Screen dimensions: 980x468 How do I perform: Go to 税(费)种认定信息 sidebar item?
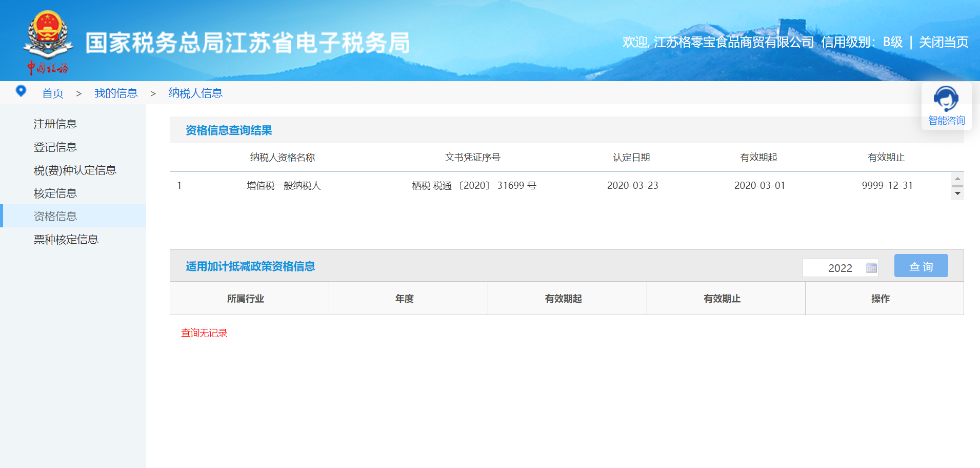[x=75, y=170]
